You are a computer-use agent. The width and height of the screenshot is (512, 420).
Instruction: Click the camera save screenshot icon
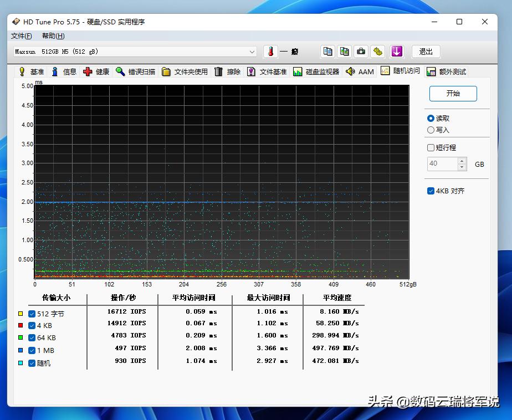click(361, 52)
